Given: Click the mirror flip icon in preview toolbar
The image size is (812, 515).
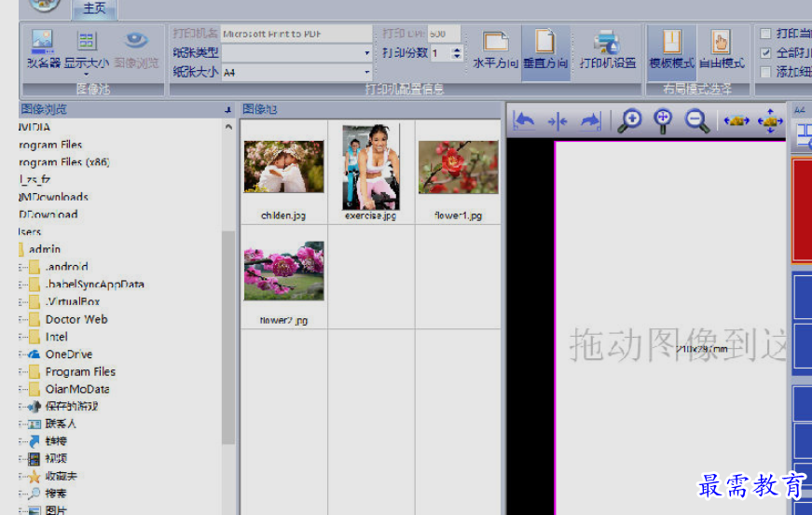Looking at the screenshot, I should (557, 122).
